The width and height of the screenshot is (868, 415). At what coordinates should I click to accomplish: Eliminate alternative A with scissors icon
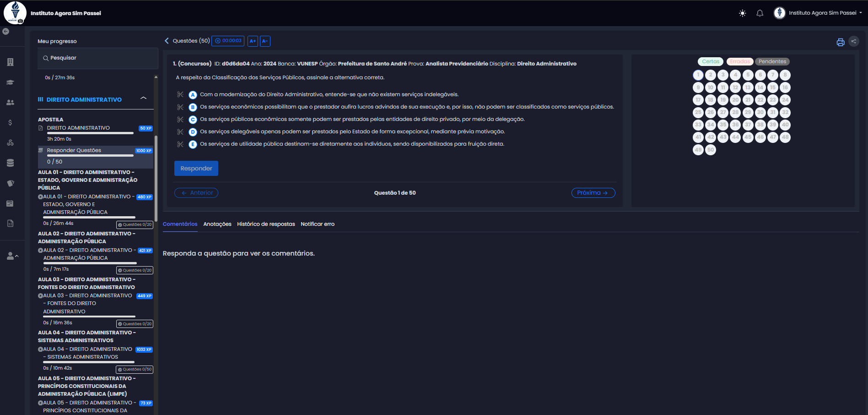(x=180, y=94)
